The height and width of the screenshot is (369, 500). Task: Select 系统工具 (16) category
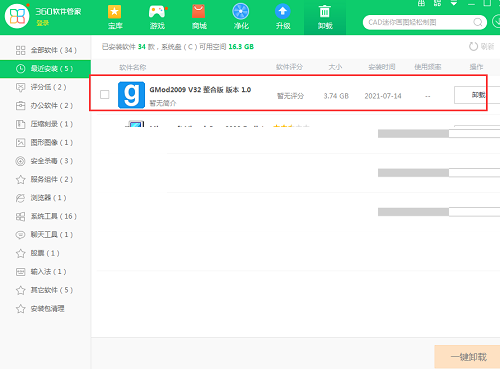tap(46, 216)
